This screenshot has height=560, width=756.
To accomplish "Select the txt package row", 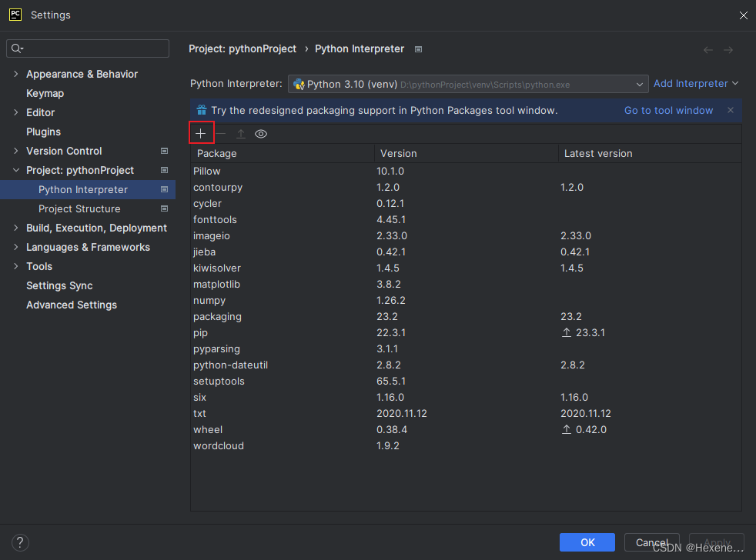I will coord(467,414).
